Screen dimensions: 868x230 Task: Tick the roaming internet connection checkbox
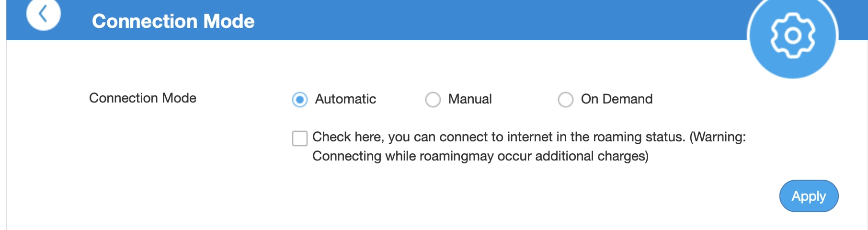point(300,138)
